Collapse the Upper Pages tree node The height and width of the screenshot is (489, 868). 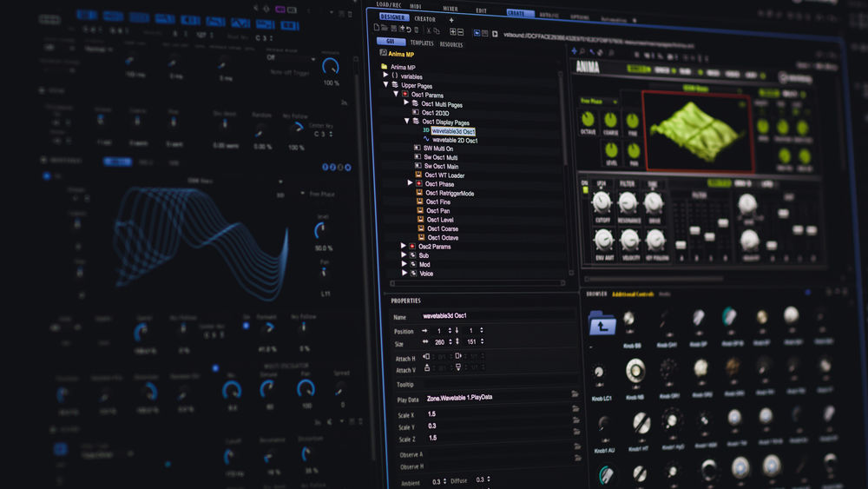tap(386, 84)
